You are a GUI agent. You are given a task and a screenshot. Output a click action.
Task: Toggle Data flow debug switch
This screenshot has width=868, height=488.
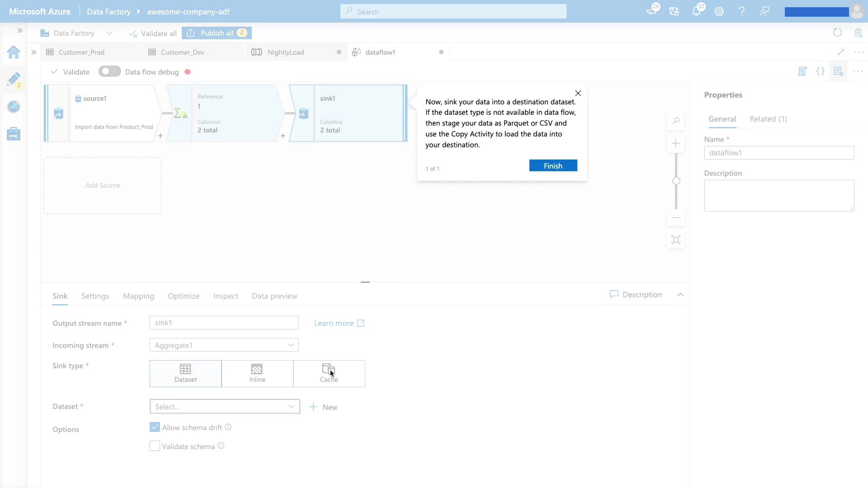109,71
